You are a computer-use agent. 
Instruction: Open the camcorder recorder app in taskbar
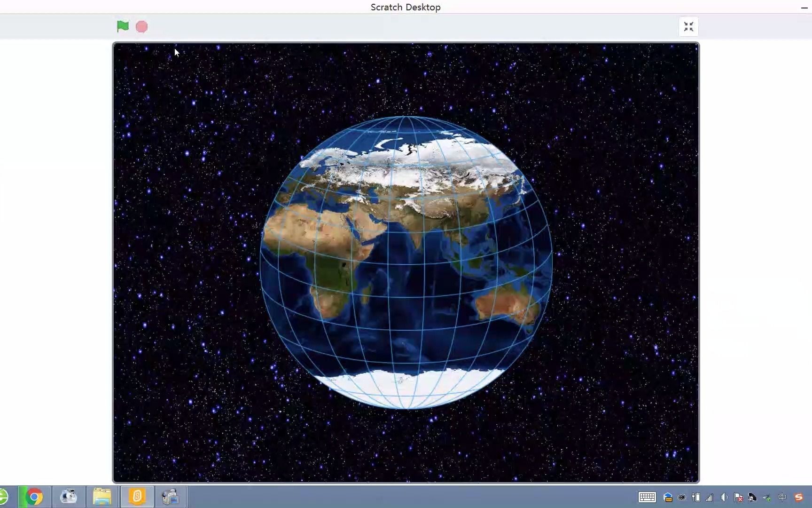tap(171, 497)
